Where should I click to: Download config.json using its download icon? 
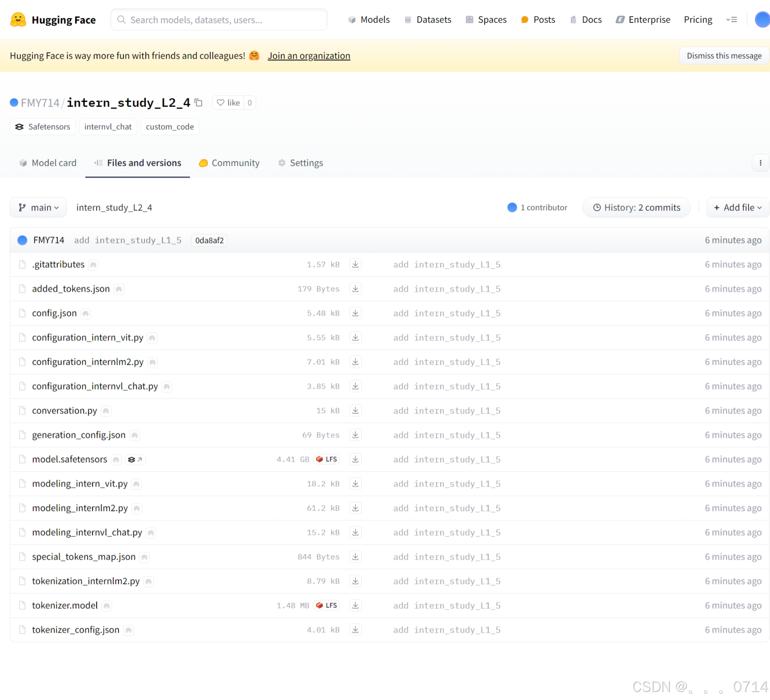[355, 313]
